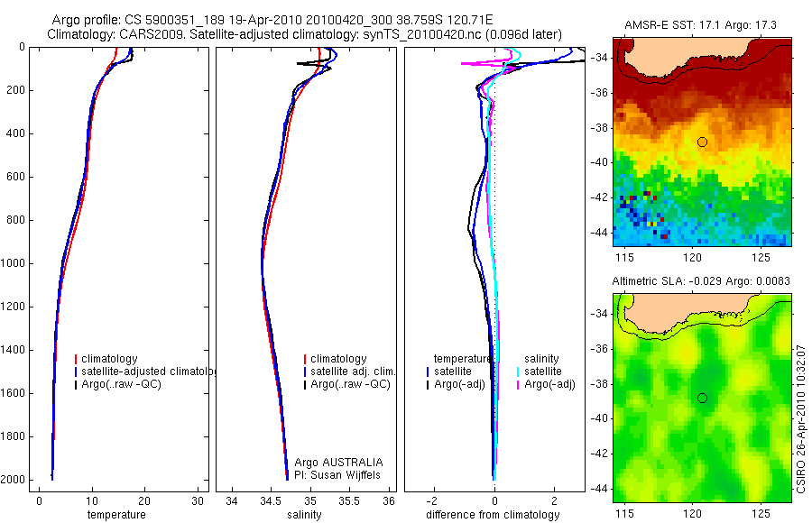Click the cyan salinity satellite legend marker
This screenshot has width=812, height=523.
518,372
